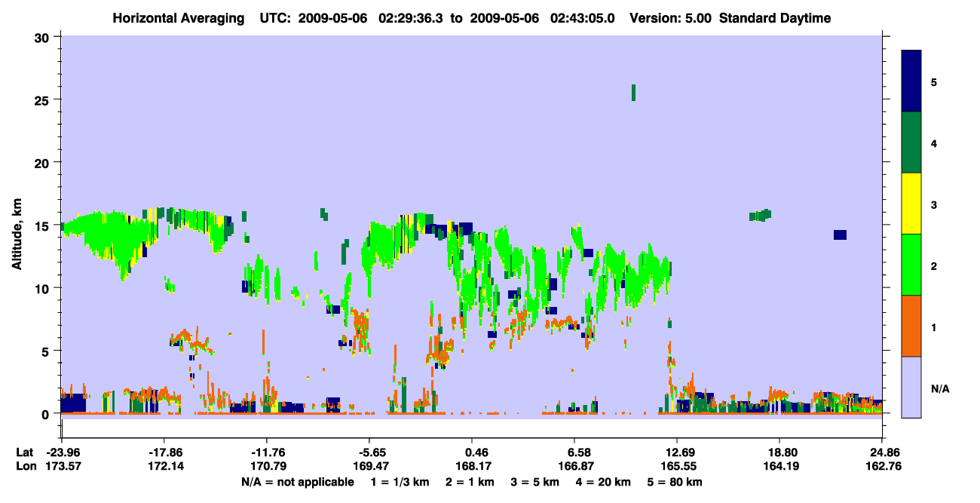Click the longitude value 162.76
The image size is (980, 503).
(884, 466)
